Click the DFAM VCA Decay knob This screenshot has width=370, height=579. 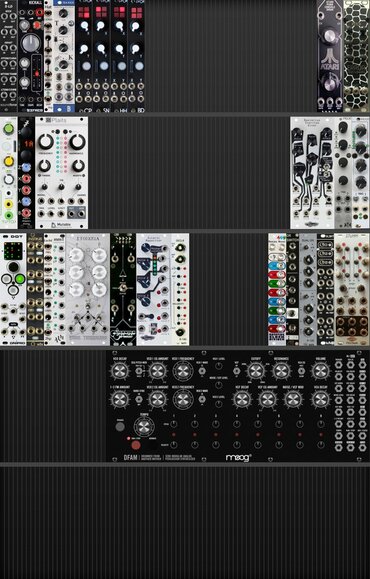tap(320, 399)
